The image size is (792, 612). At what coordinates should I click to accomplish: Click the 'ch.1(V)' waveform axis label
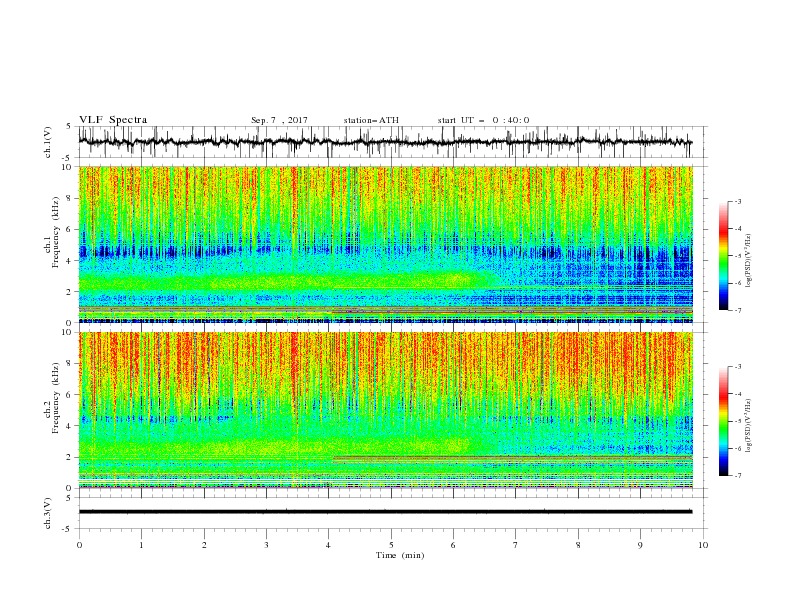pyautogui.click(x=48, y=142)
